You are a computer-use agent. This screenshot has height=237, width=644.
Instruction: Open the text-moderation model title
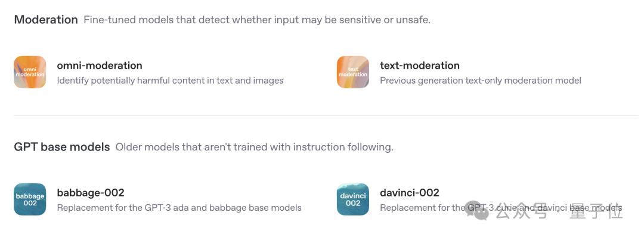pos(419,66)
